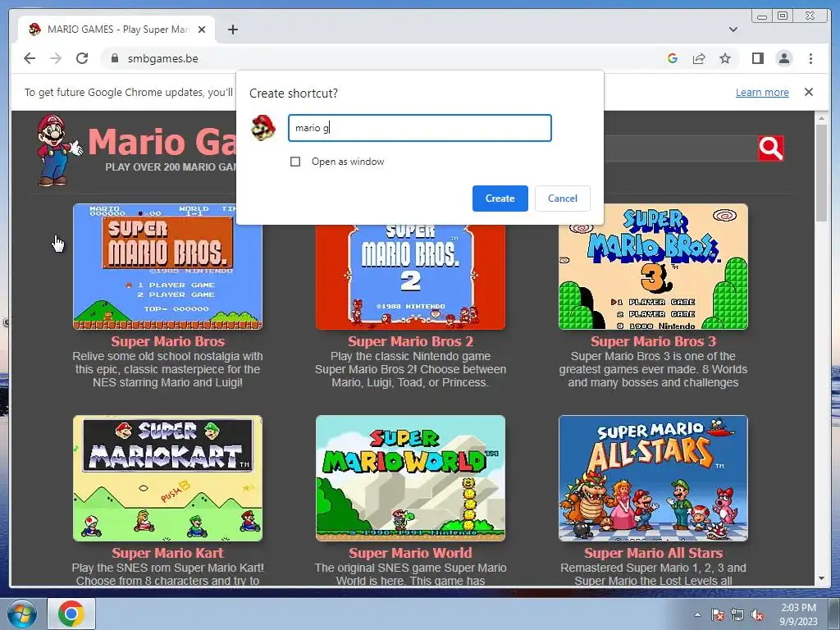Confirm with the Create button

coord(500,199)
